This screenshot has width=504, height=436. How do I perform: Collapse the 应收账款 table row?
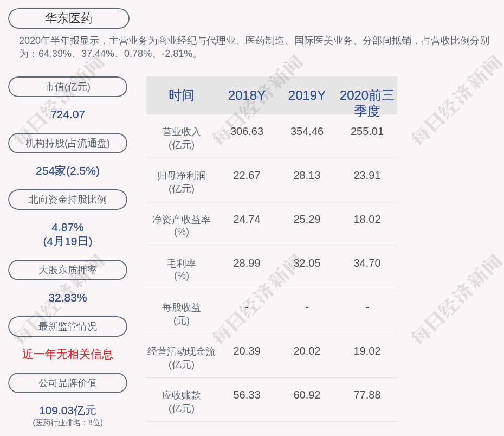click(x=181, y=401)
